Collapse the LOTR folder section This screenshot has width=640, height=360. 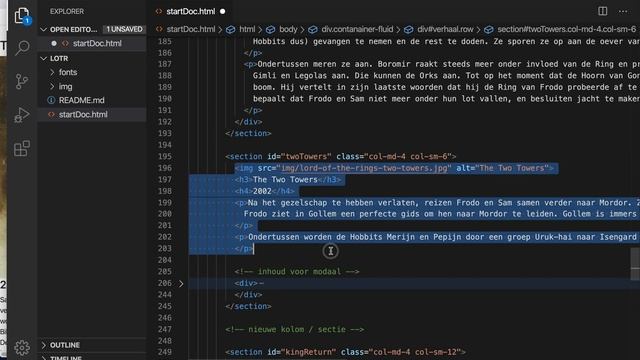click(44, 58)
